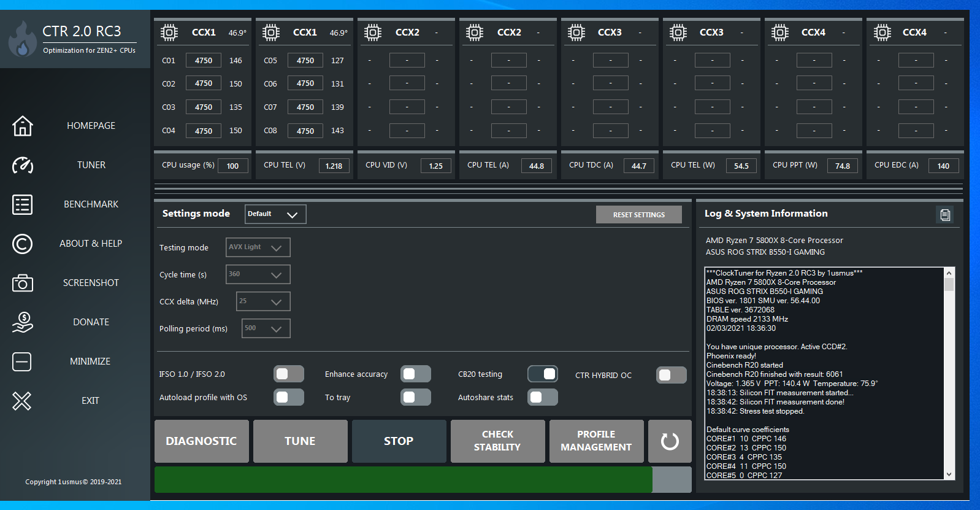The height and width of the screenshot is (510, 980).
Task: Toggle the IFSO 1.0 / IFSO 2.0 switch
Action: [289, 374]
